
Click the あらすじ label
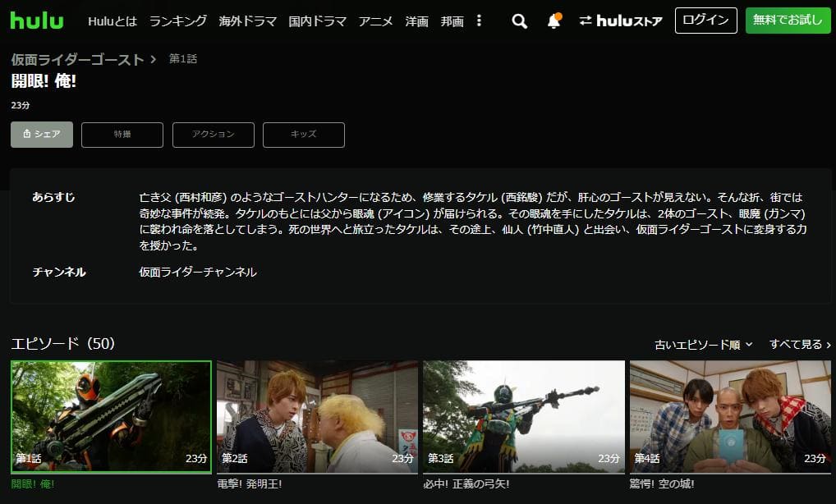point(53,197)
